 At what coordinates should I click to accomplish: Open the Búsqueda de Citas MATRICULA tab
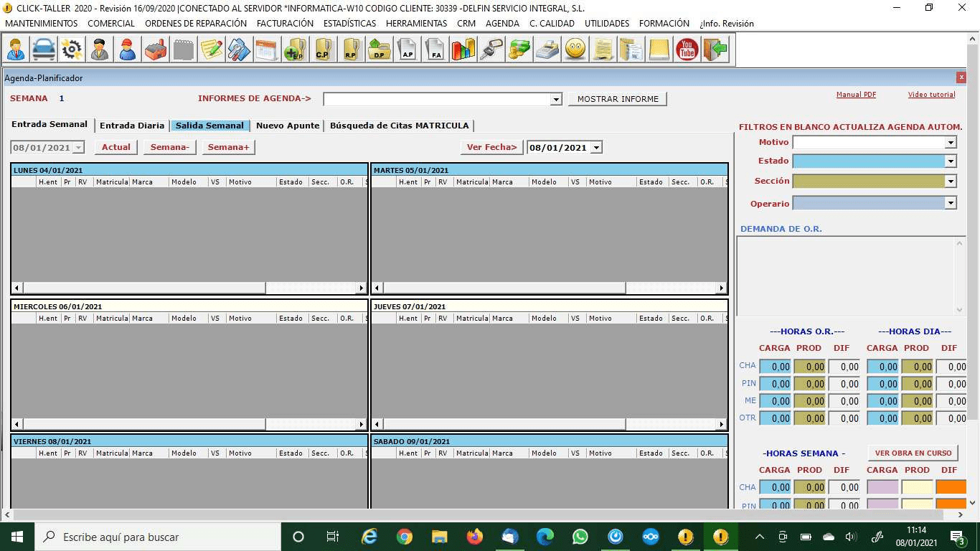[x=399, y=126]
